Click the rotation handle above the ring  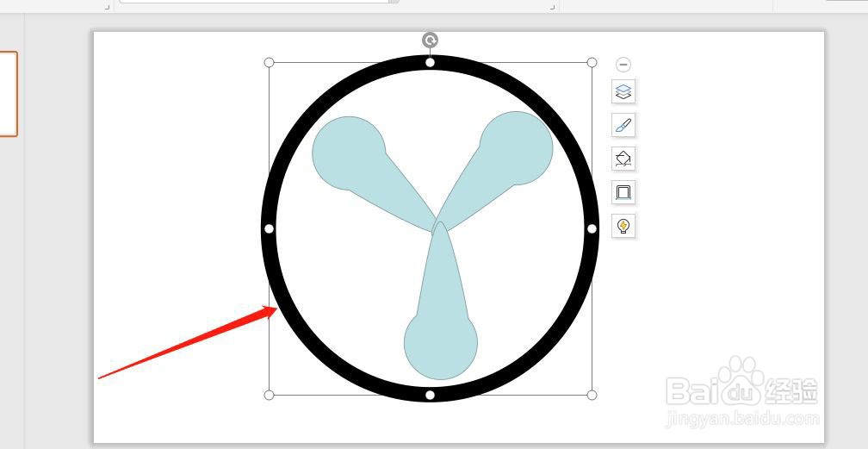(431, 40)
